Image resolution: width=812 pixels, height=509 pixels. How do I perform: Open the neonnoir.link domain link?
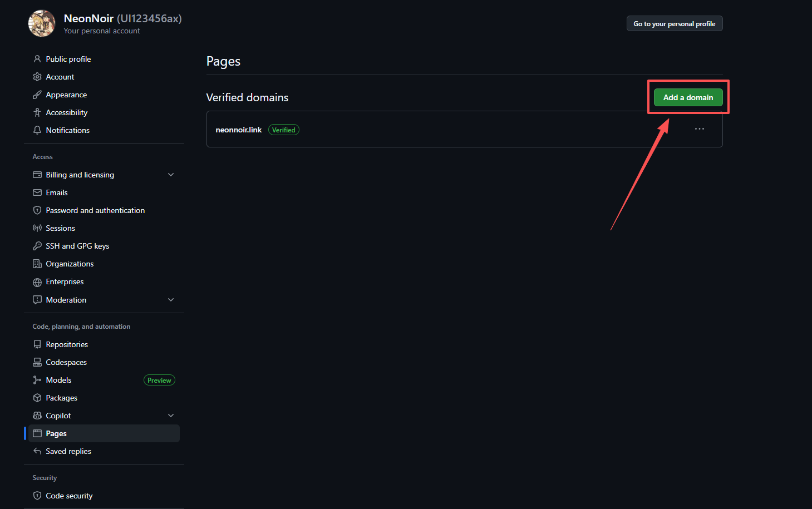[x=238, y=130]
